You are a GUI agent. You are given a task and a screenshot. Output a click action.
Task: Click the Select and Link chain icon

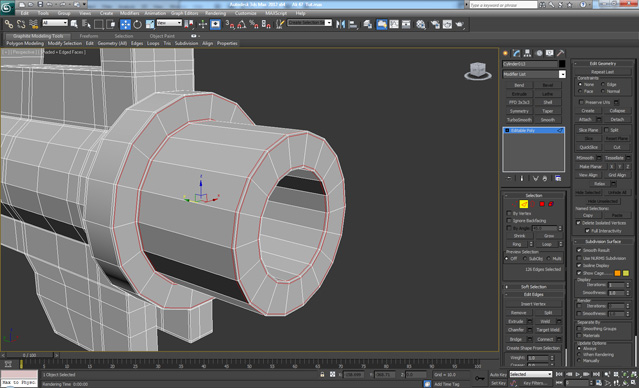[9, 24]
